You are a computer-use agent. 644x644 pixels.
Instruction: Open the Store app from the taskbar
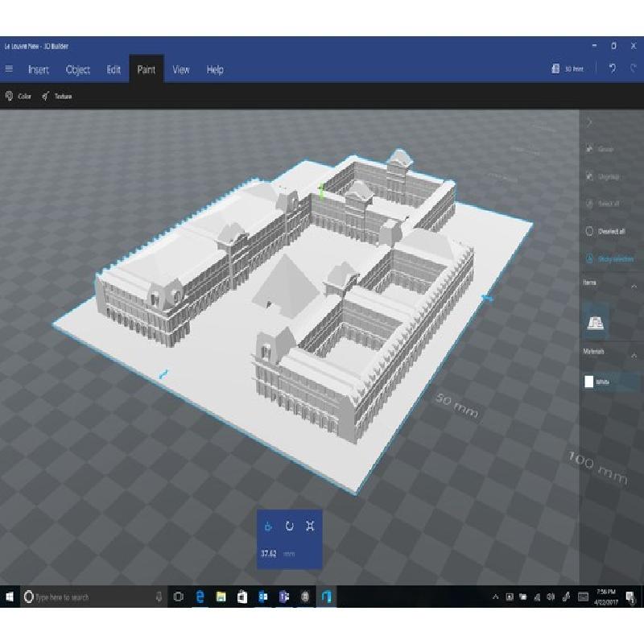(x=242, y=597)
